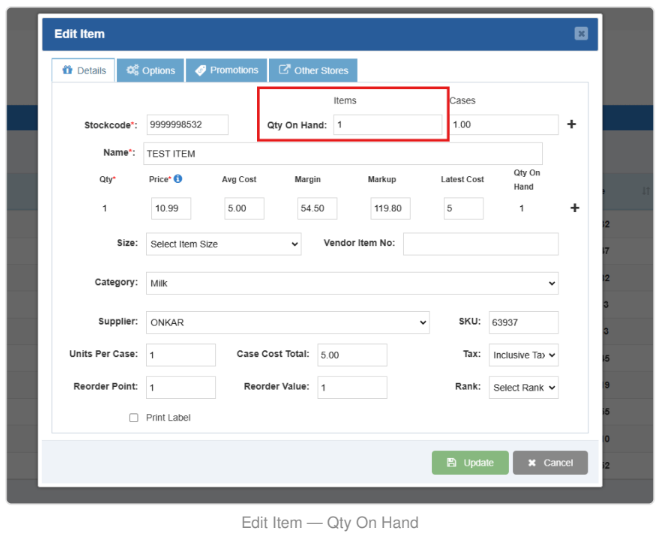The image size is (662, 536).
Task: Click the Print Label text
Action: click(168, 418)
